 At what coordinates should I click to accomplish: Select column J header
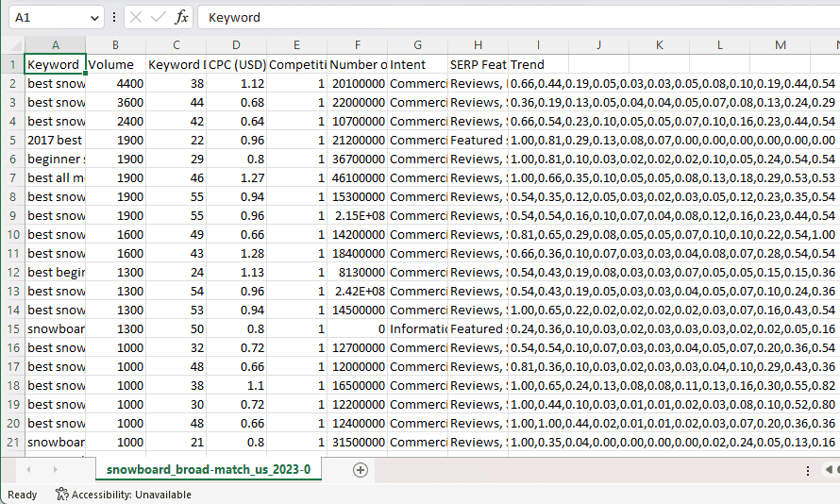click(599, 45)
